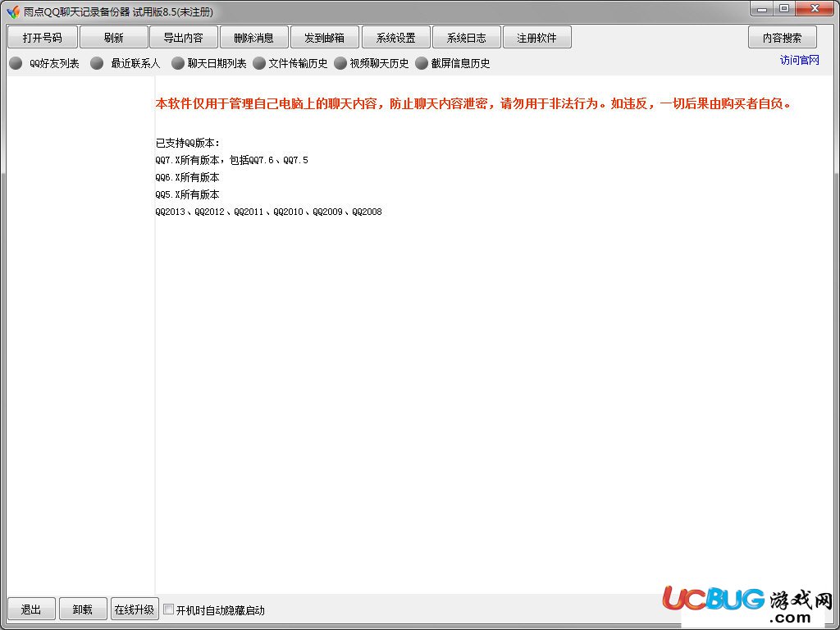Click 发到邮箱 to send mail
Viewport: 840px width, 630px height.
click(325, 38)
